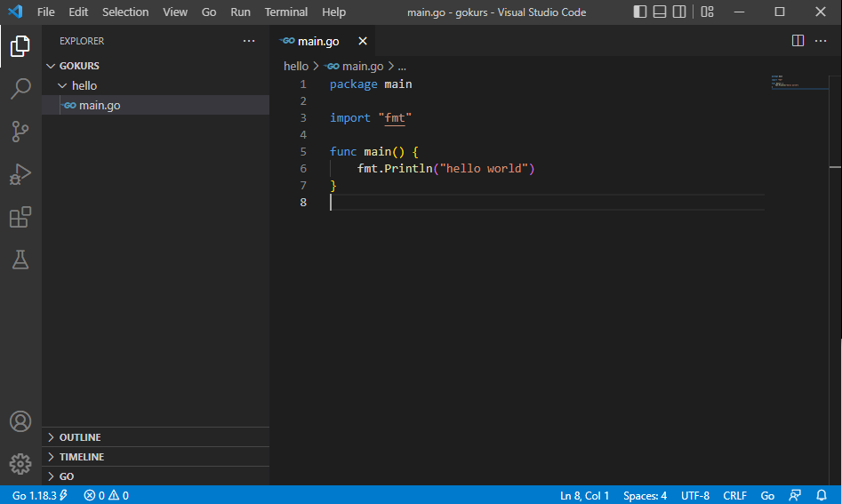Image resolution: width=842 pixels, height=504 pixels.
Task: Open the Run and Debug view
Action: (x=20, y=174)
